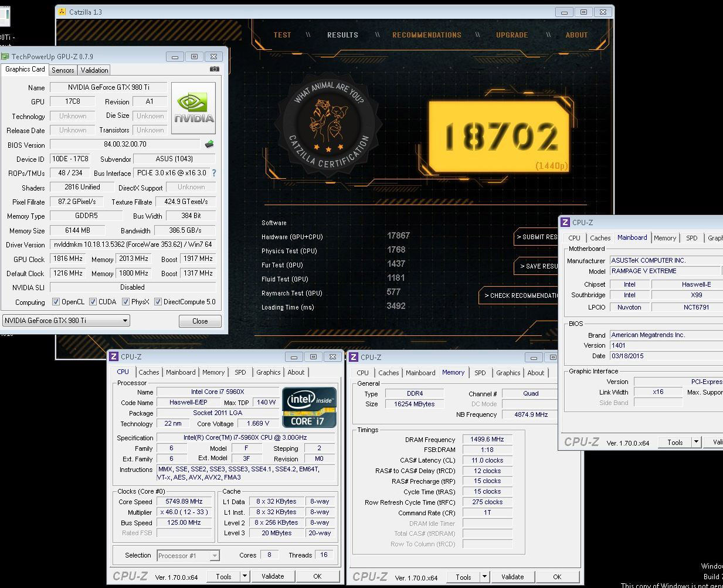Click Validate in the CPU-Z Memory window
Viewport: 723px width, 588px height.
(512, 577)
